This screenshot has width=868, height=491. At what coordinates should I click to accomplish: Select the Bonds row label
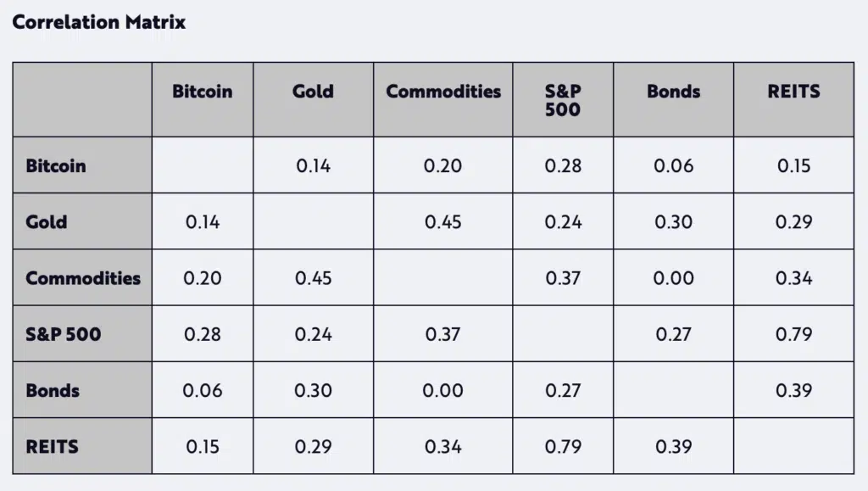(53, 390)
